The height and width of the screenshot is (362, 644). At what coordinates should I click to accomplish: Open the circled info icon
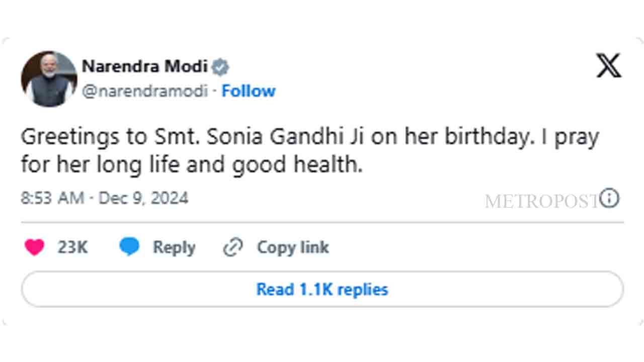(610, 199)
